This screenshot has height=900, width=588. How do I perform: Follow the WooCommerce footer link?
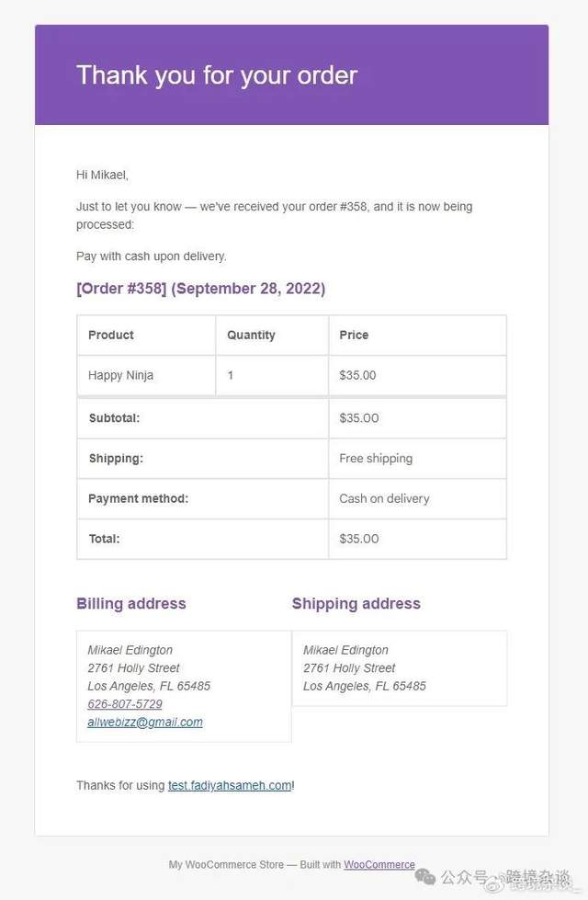tap(379, 865)
